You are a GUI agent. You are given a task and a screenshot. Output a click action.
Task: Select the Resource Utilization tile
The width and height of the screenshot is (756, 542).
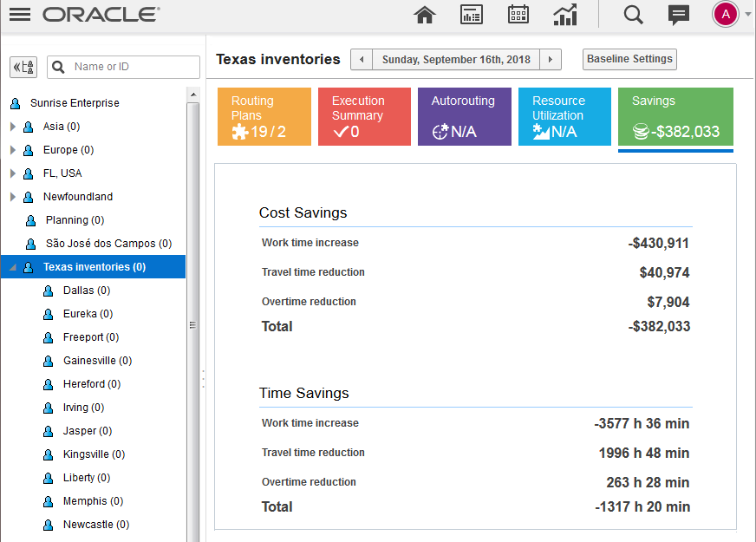[x=564, y=116]
